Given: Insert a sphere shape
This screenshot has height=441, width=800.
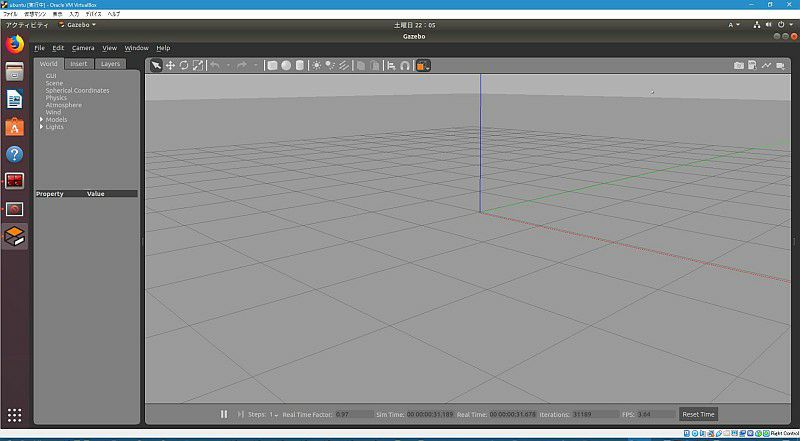Looking at the screenshot, I should [286, 65].
